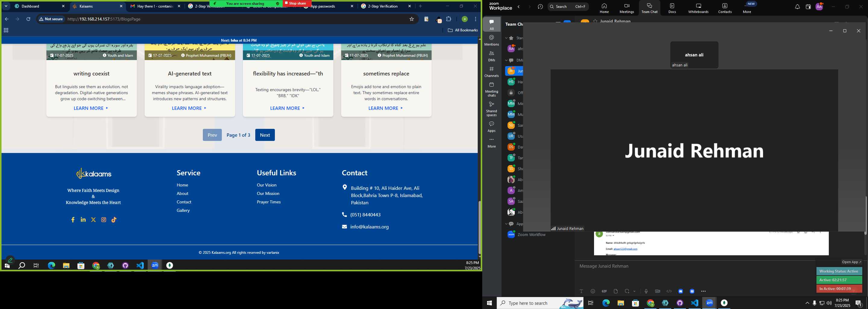Image resolution: width=868 pixels, height=309 pixels.
Task: Open Zoom history clock icon
Action: tap(540, 7)
